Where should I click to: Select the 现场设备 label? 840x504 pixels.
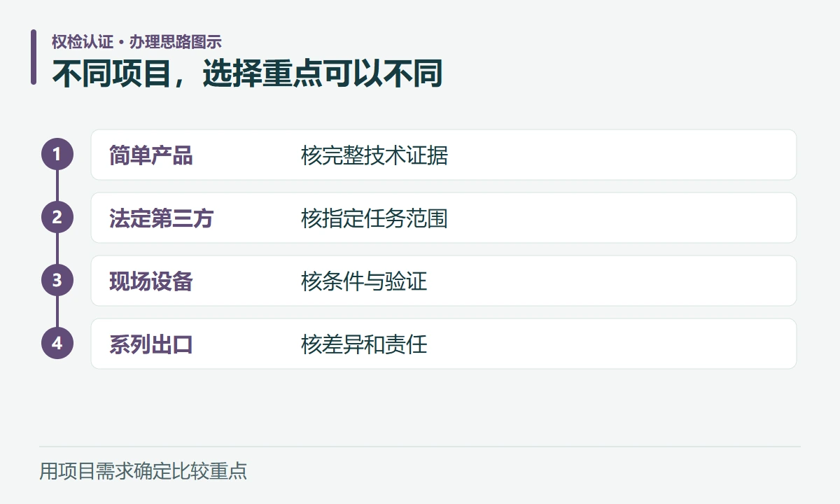click(151, 281)
